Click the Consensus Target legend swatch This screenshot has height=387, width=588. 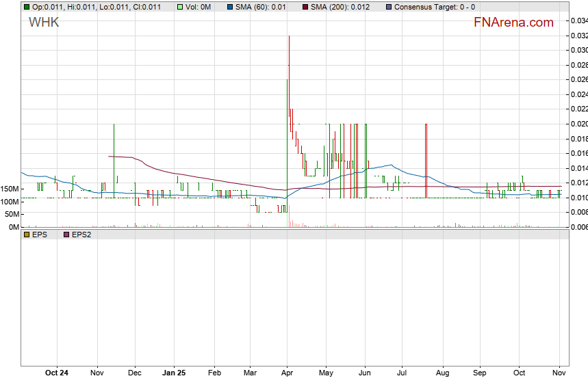coord(389,7)
